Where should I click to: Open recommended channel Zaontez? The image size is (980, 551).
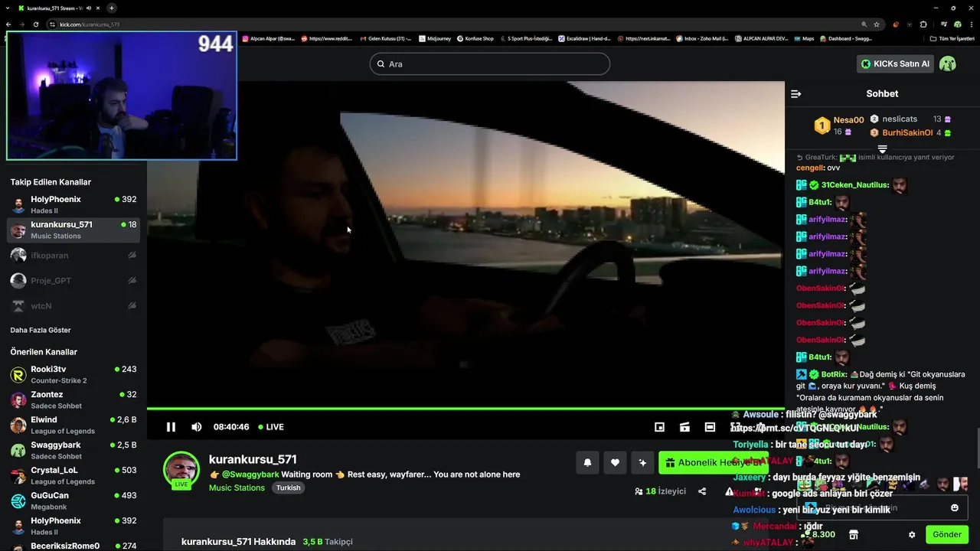(x=73, y=399)
